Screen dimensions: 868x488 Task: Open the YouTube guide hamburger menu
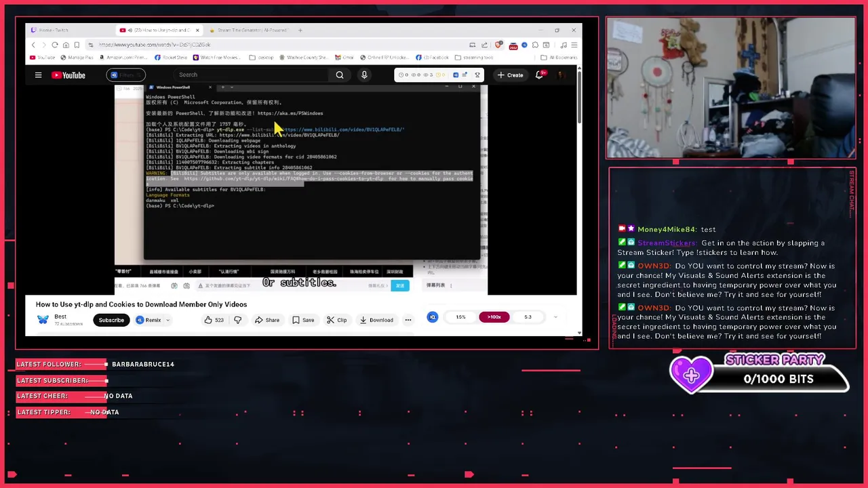click(x=39, y=75)
